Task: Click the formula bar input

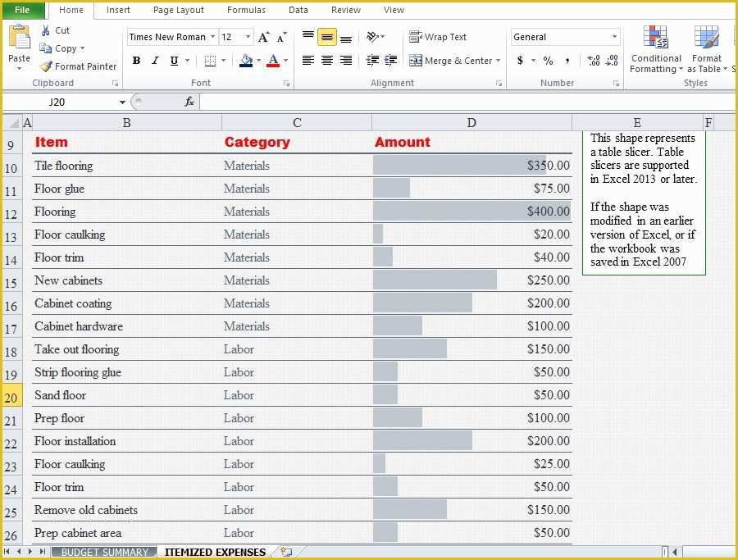Action: pyautogui.click(x=467, y=102)
